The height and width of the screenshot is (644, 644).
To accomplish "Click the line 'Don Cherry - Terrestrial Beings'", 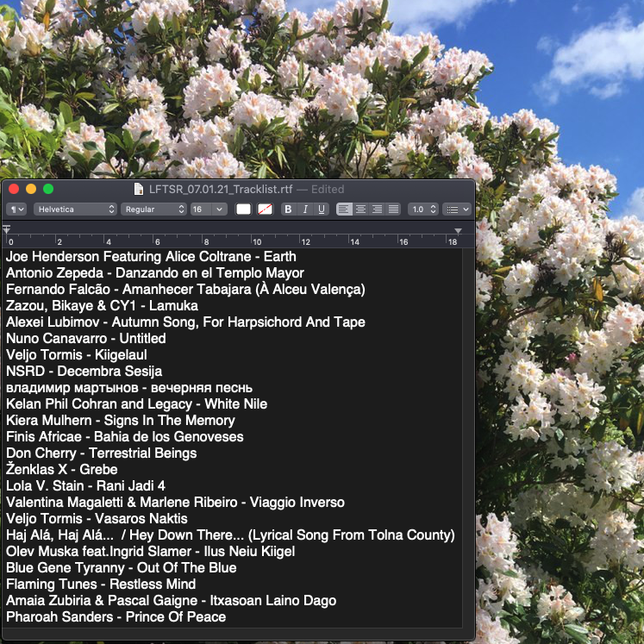I will (x=102, y=453).
